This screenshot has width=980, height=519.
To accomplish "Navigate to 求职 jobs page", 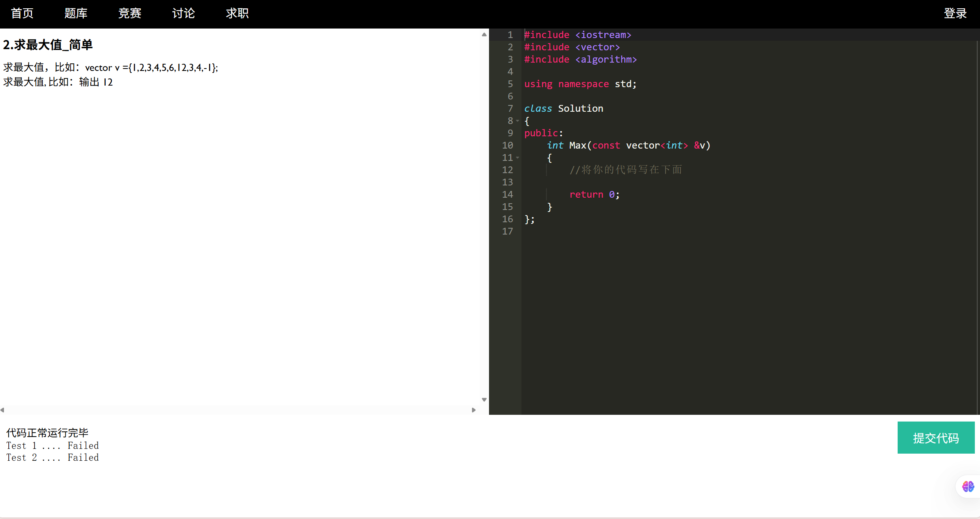I will [x=237, y=13].
